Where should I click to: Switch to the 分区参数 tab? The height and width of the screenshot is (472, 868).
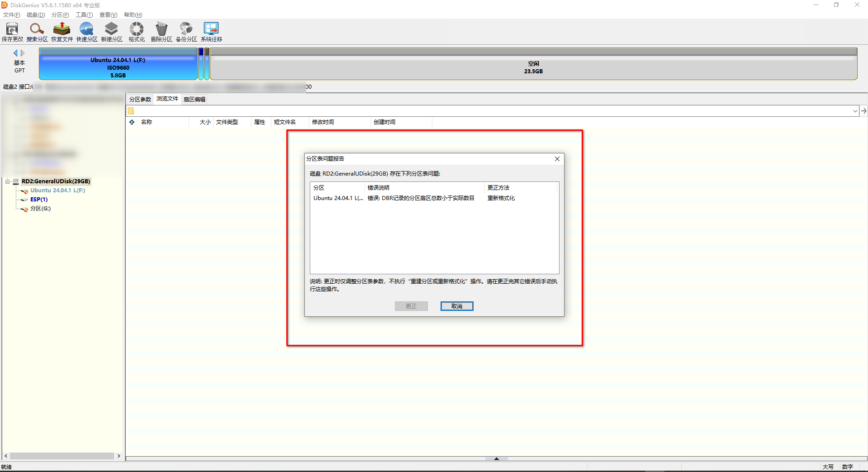[x=140, y=100]
